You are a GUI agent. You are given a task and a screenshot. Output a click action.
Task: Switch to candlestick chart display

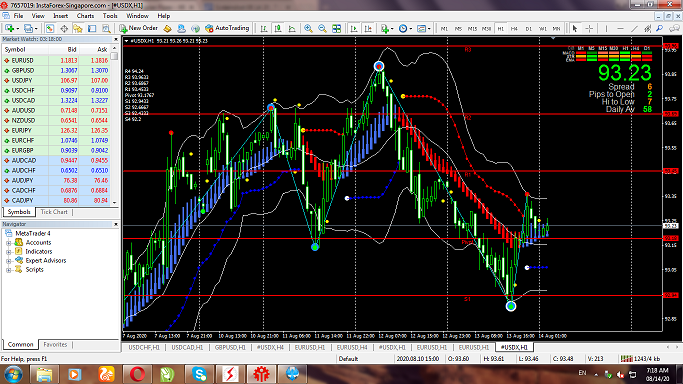278,28
